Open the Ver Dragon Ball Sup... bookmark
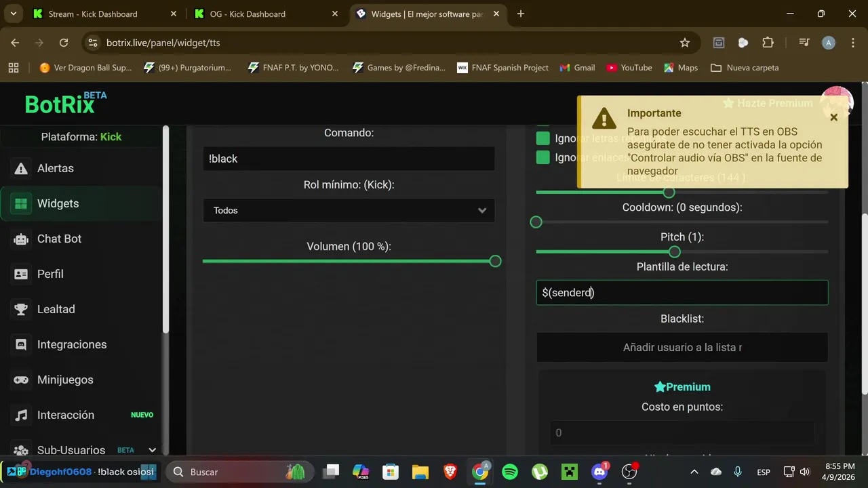This screenshot has height=488, width=868. coord(86,68)
